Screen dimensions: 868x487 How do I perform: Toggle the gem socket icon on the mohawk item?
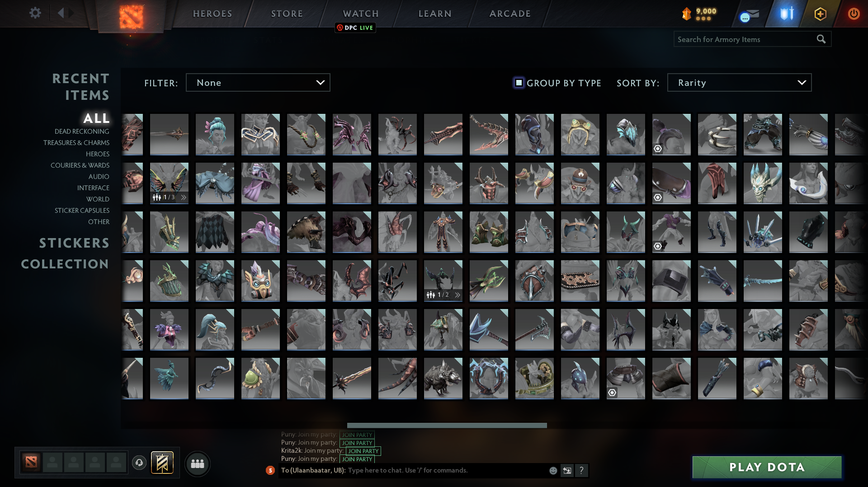click(x=659, y=148)
